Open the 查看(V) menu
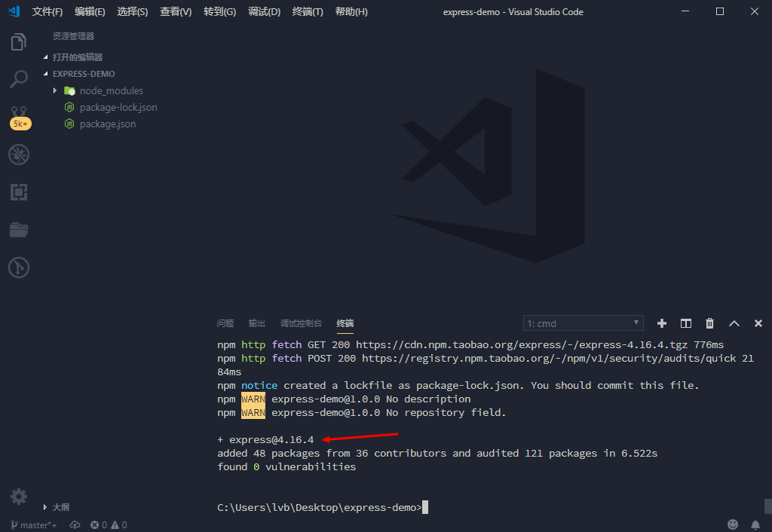This screenshot has width=772, height=532. pyautogui.click(x=176, y=12)
